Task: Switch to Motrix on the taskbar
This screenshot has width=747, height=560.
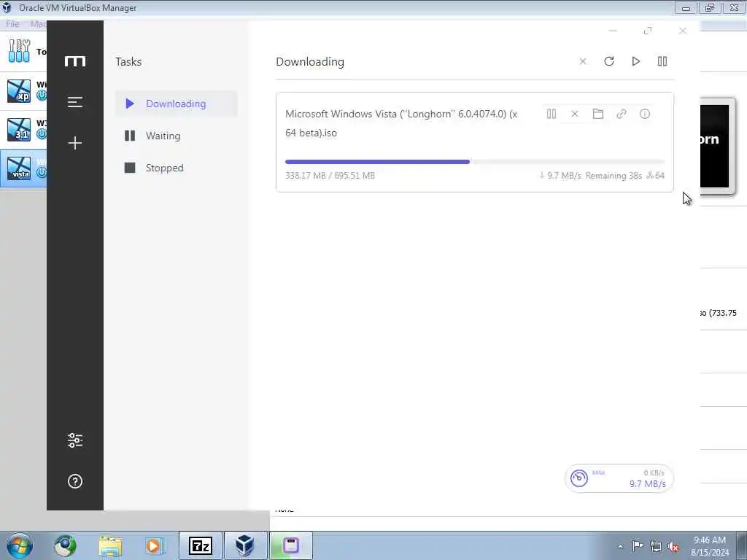Action: (290, 545)
